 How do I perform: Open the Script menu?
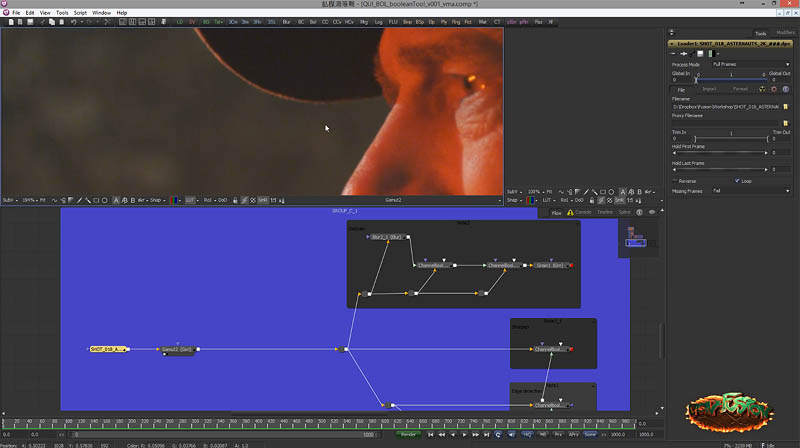(x=79, y=12)
